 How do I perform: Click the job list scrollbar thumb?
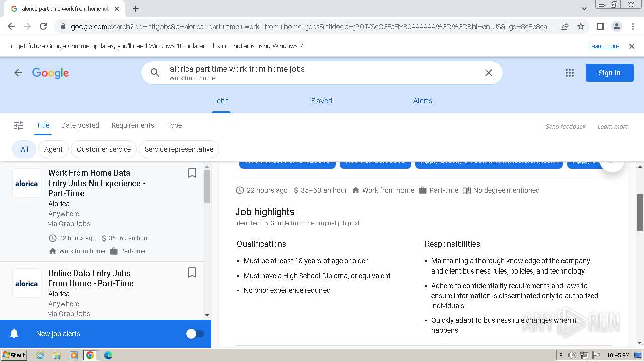(x=207, y=187)
